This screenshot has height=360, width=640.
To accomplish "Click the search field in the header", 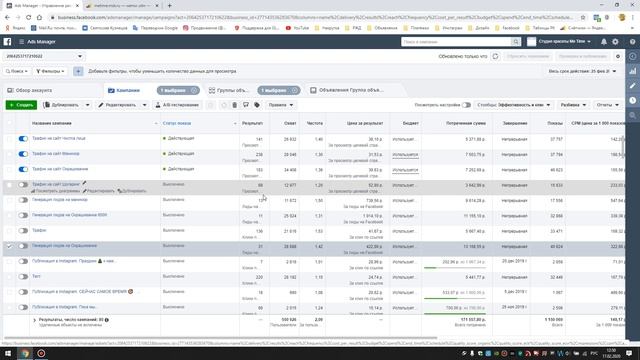I will click(456, 42).
